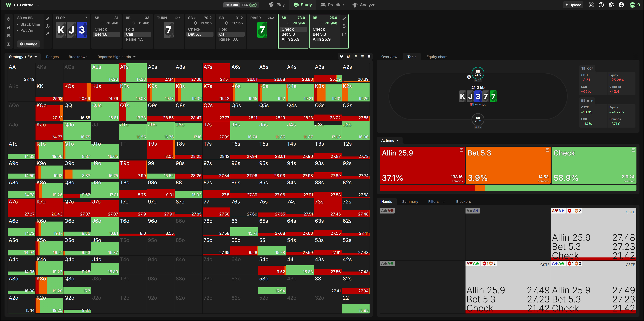Open the screenshot capture icon in the top bar
Screen dimensions: 644x321
click(591, 5)
